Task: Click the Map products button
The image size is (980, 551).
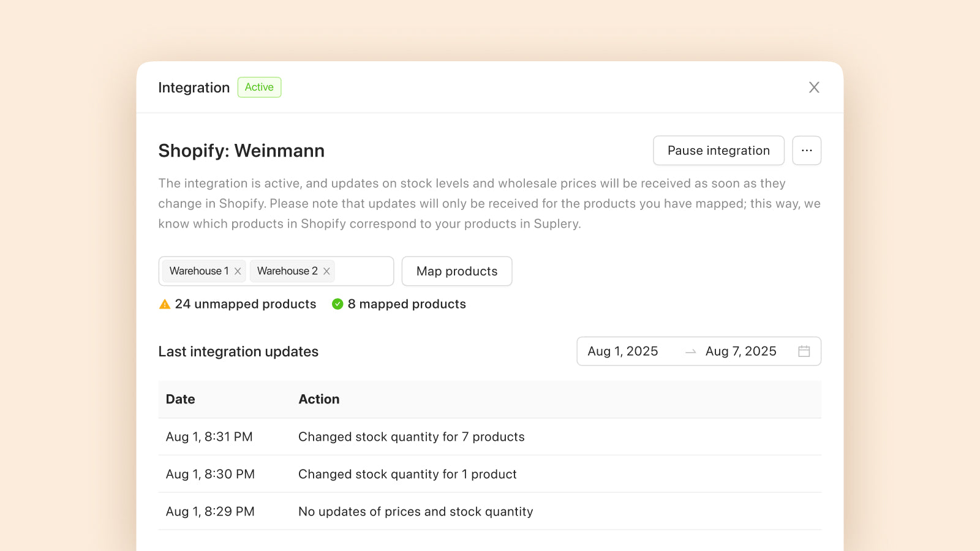Action: coord(457,271)
